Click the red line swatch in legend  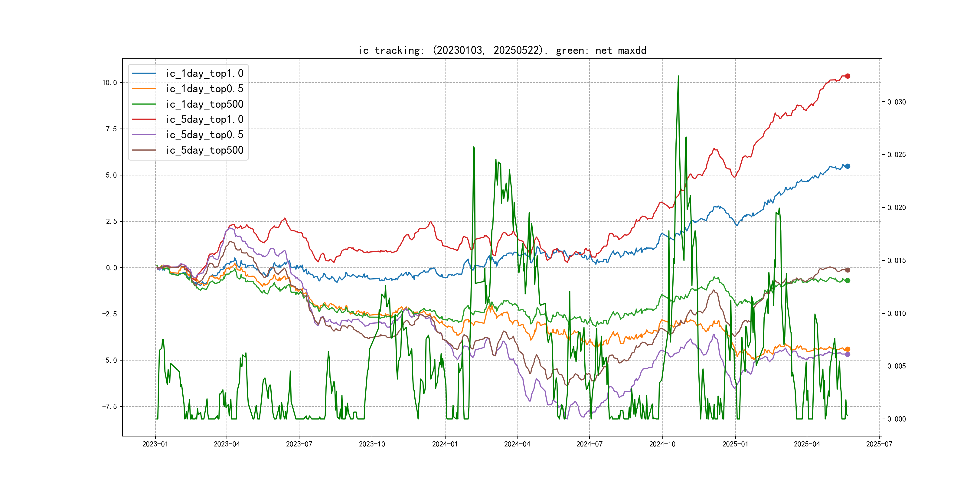click(x=144, y=119)
